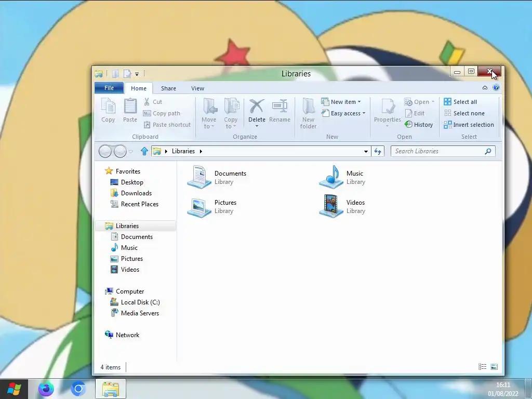The height and width of the screenshot is (399, 532).
Task: Click the search magnifier icon
Action: [488, 151]
